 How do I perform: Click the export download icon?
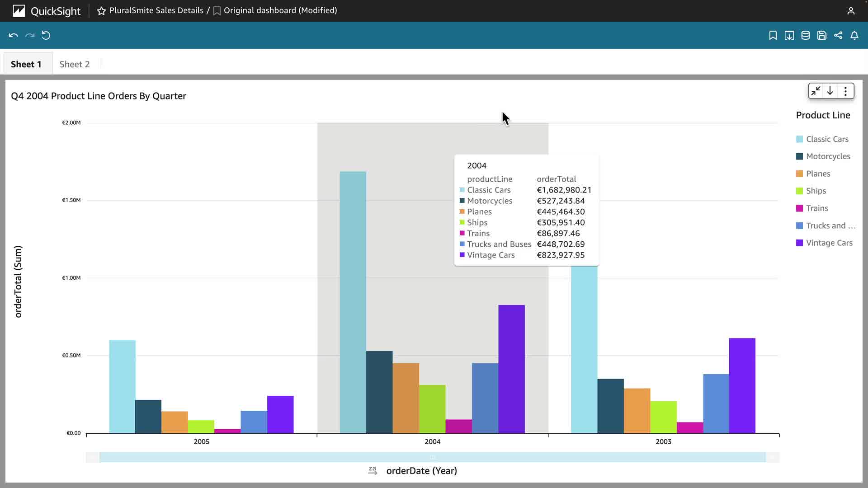click(789, 35)
